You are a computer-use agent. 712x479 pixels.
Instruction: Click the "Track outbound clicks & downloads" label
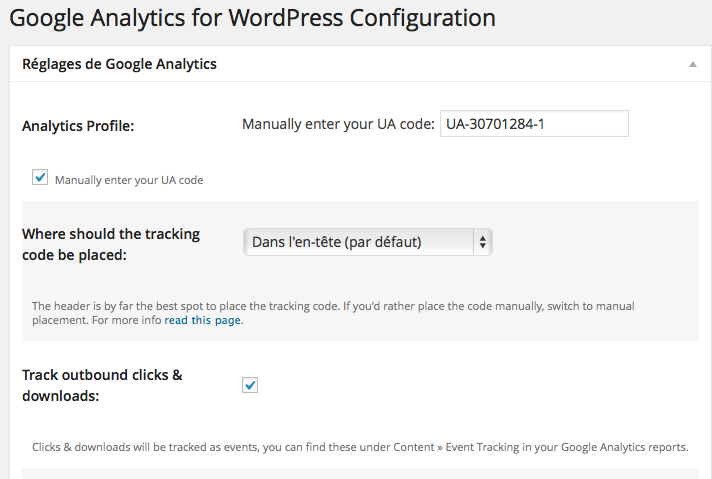pos(102,385)
